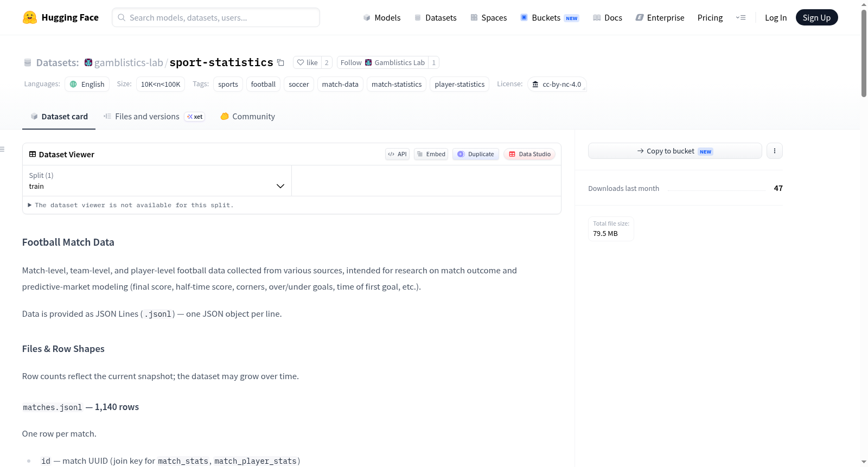
Task: Select the football tag
Action: [263, 84]
